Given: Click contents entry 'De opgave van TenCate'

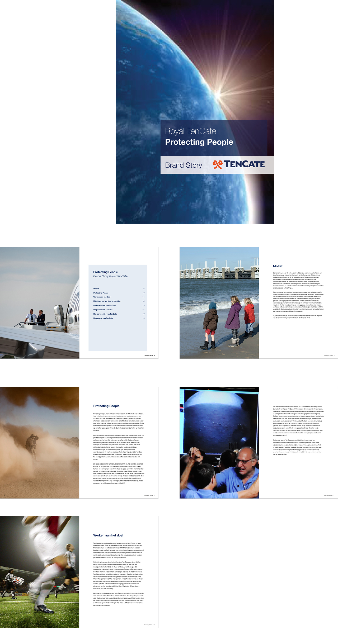Looking at the screenshot, I should [103, 318].
